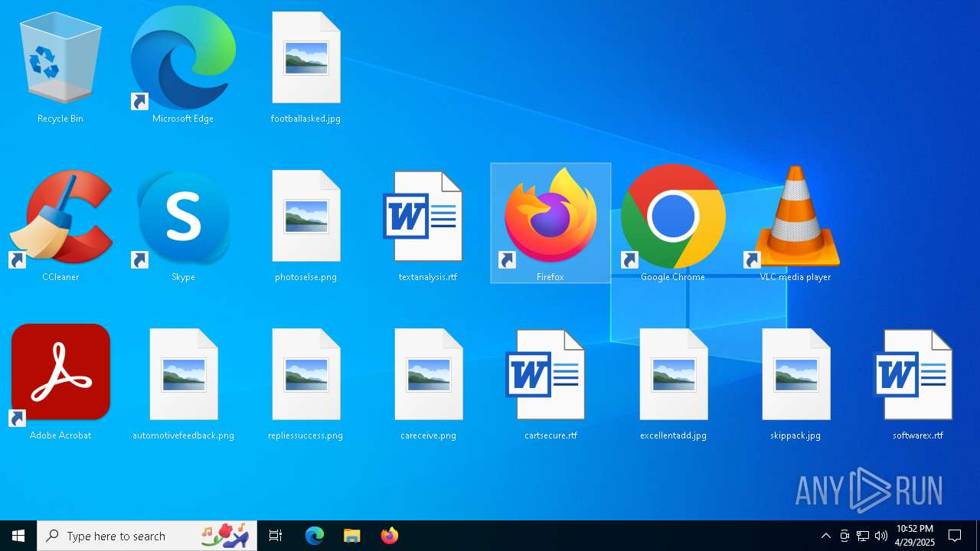Click the taskbar search box
This screenshot has height=551, width=980.
tap(147, 536)
